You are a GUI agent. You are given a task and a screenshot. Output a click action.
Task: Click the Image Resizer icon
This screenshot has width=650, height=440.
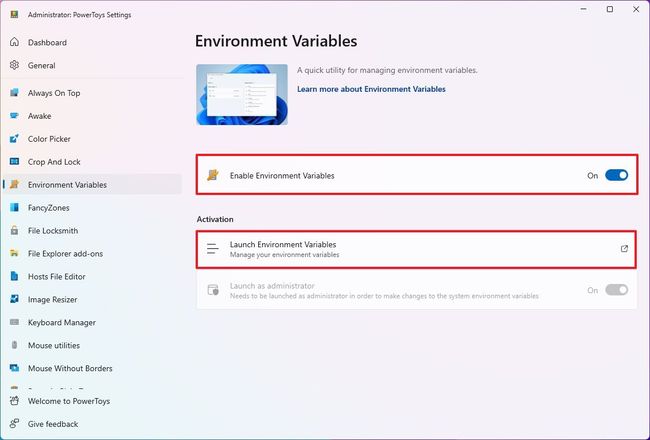click(15, 299)
